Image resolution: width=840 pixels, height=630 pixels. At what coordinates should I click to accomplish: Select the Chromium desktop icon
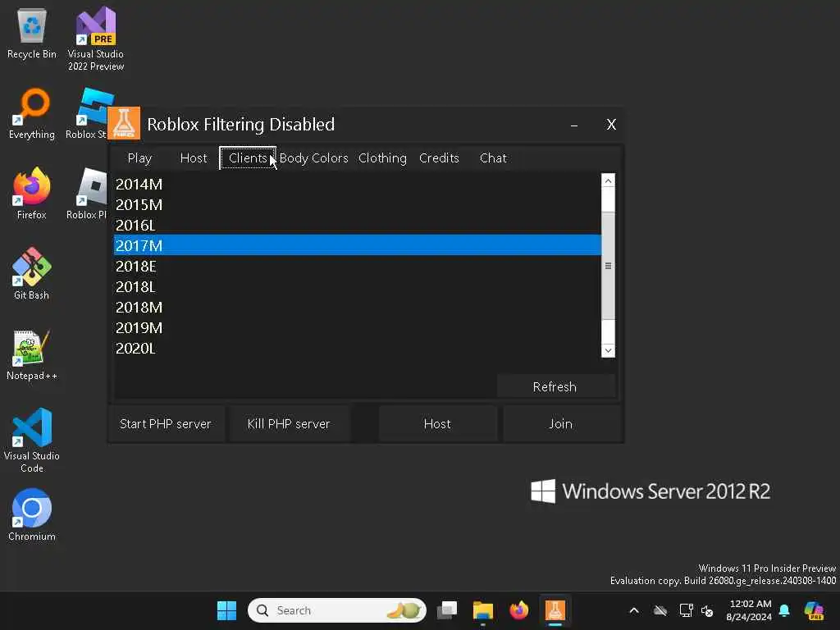[x=32, y=515]
